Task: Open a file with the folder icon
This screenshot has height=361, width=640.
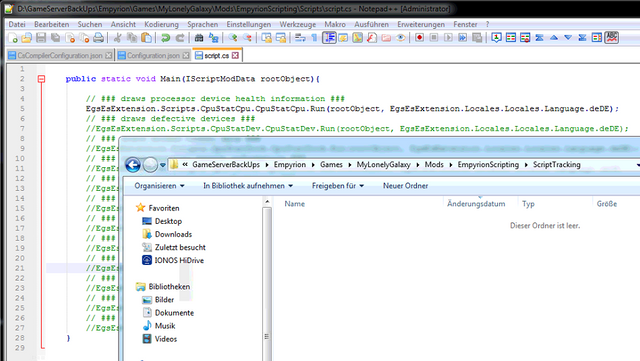Action: (27, 38)
